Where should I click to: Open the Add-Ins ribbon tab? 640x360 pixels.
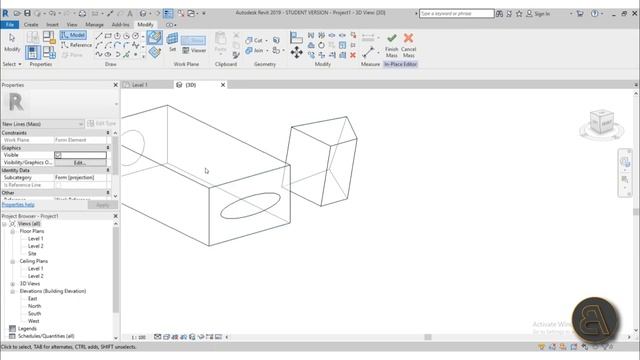point(120,25)
